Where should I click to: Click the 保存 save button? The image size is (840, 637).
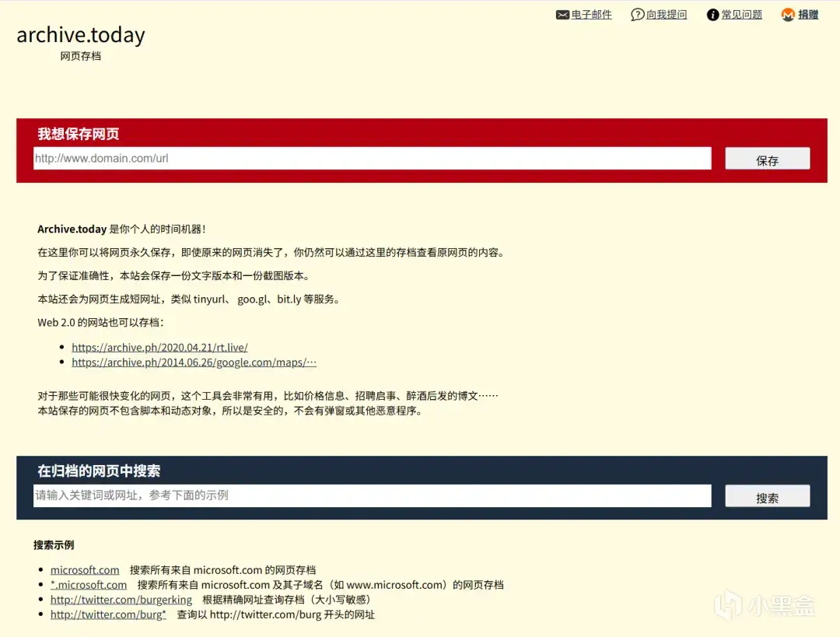767,159
